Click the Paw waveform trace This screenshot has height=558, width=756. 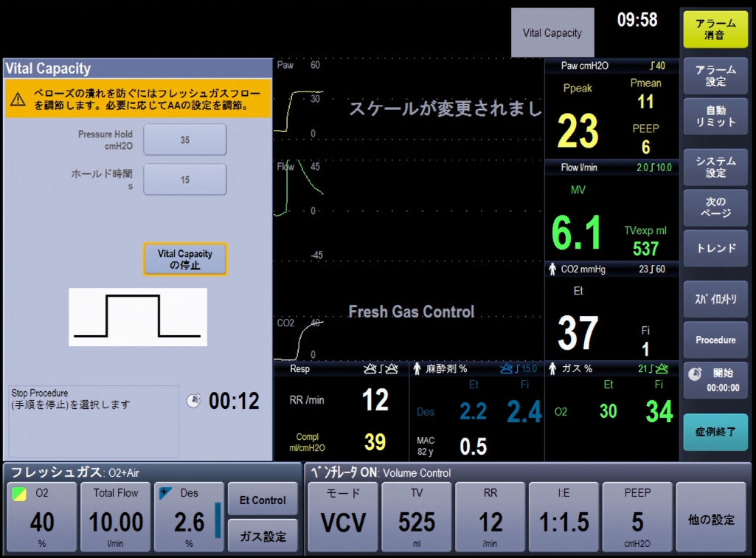click(x=298, y=110)
